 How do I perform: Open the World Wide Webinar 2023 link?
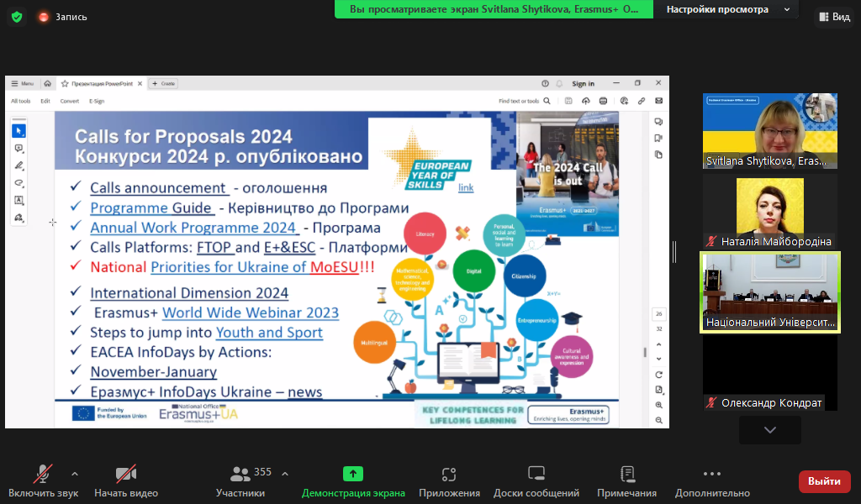coord(251,312)
